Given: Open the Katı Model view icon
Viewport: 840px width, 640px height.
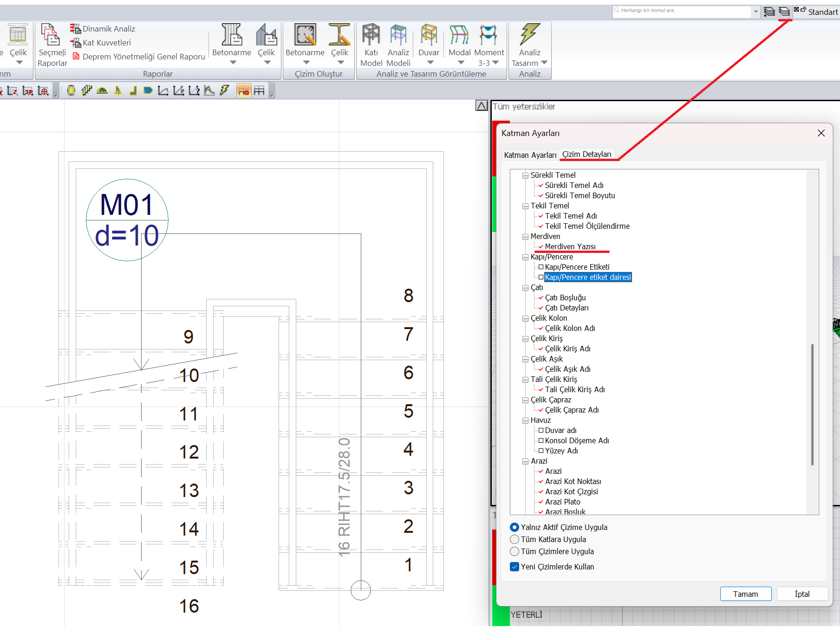Looking at the screenshot, I should (371, 35).
